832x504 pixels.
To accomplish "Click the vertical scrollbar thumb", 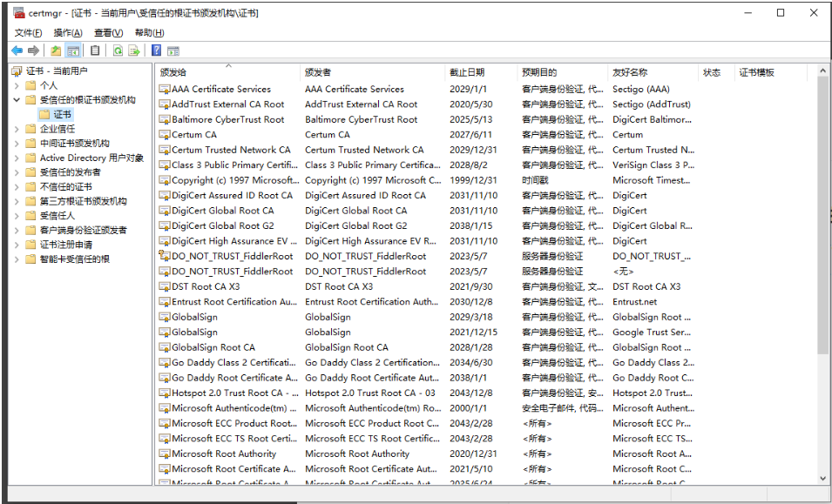I will tap(822, 215).
